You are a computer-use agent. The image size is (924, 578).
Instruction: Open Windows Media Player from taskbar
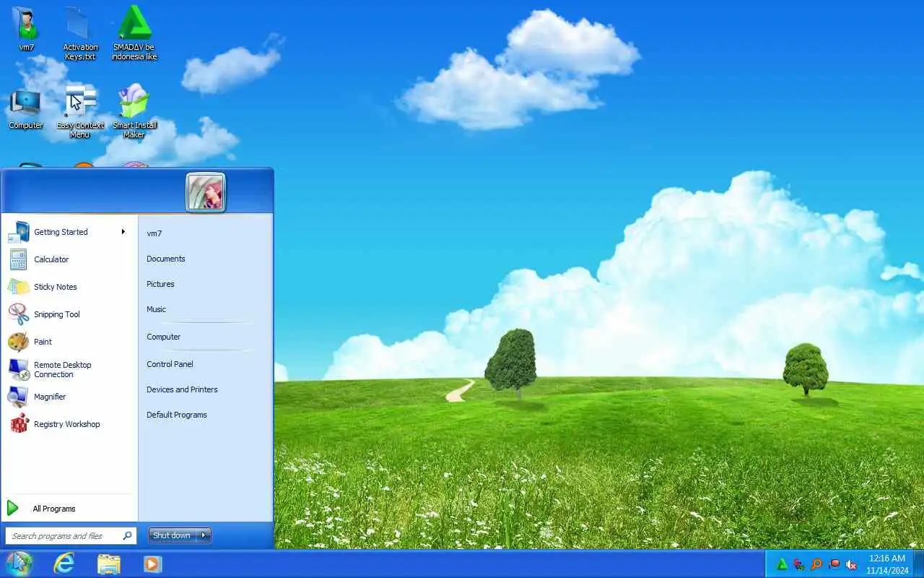[x=152, y=564]
